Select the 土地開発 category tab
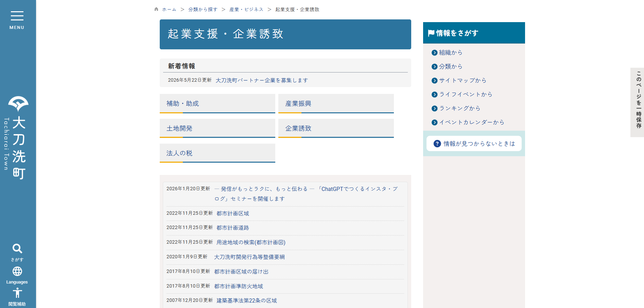 (x=217, y=128)
